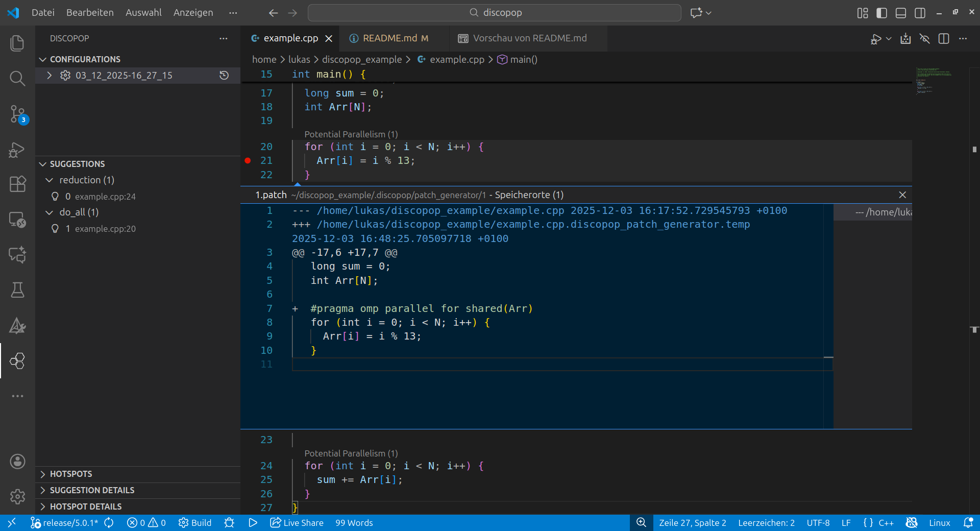Viewport: 980px width, 531px height.
Task: Toggle secondary side bar layout button
Action: [920, 13]
